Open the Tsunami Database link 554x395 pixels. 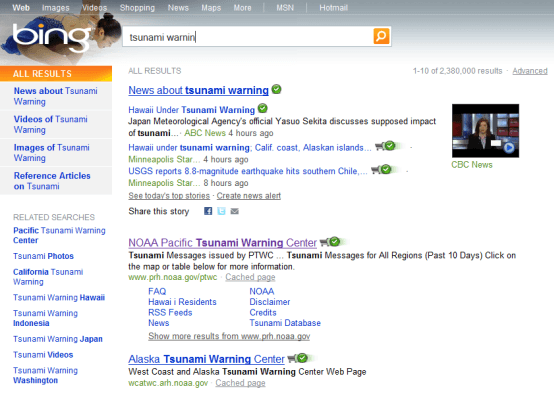[285, 323]
